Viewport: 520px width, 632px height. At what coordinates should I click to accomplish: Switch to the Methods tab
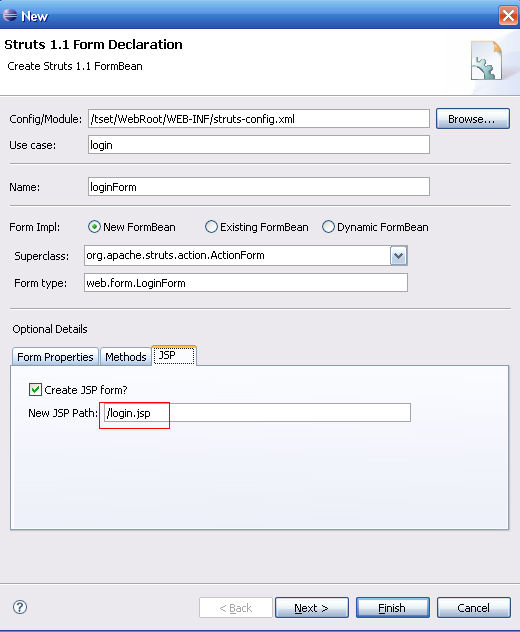click(x=126, y=357)
